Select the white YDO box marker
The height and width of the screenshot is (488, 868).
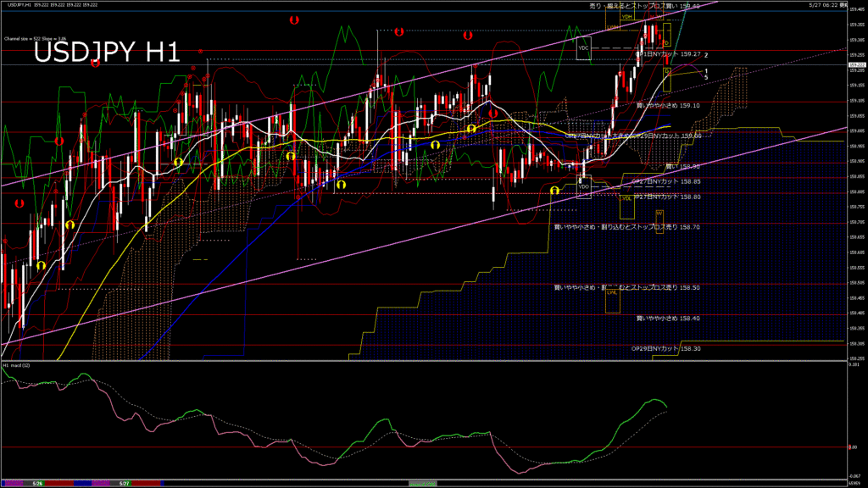pyautogui.click(x=584, y=187)
